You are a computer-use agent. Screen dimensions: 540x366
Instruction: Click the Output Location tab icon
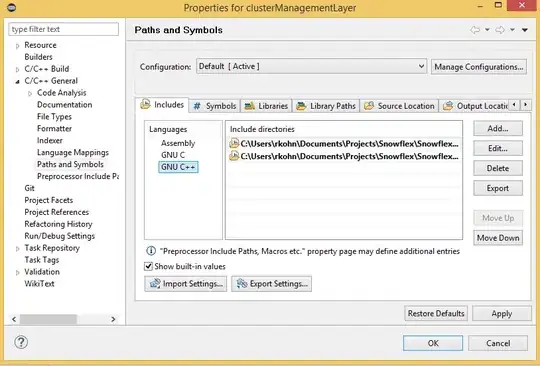(x=448, y=106)
